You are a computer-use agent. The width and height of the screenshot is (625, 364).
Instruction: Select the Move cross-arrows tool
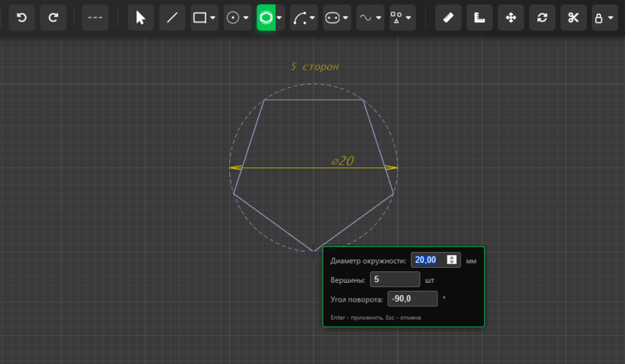(511, 17)
